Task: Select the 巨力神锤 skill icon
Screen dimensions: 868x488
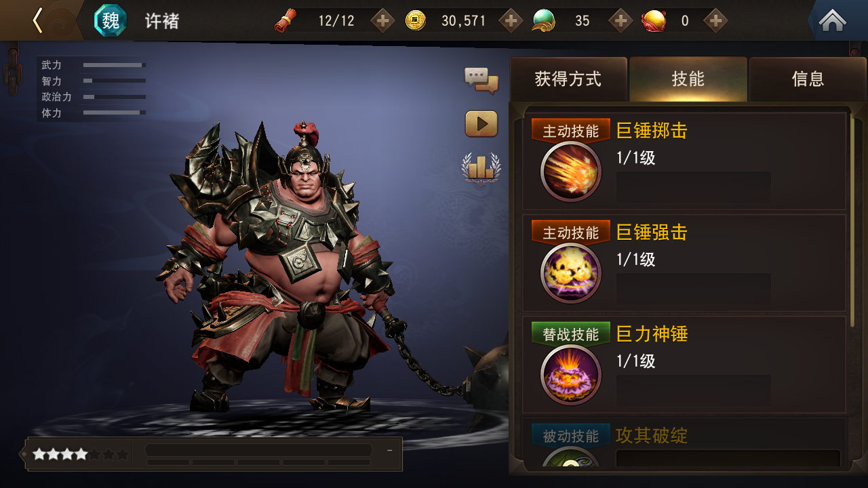Action: point(571,375)
